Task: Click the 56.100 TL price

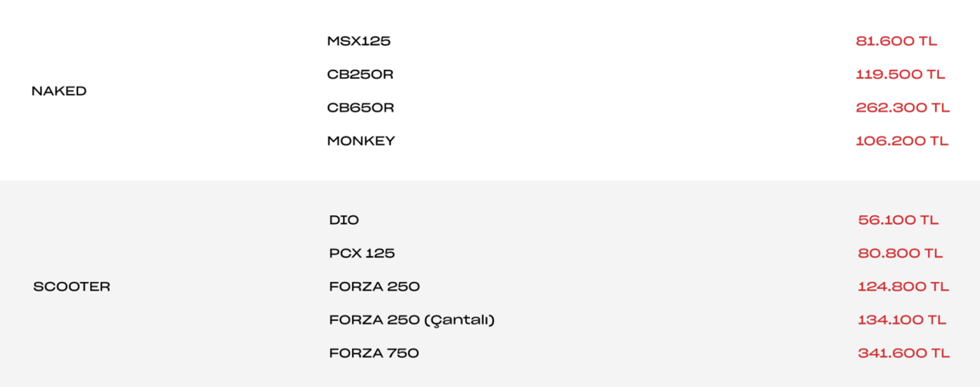Action: click(x=898, y=220)
